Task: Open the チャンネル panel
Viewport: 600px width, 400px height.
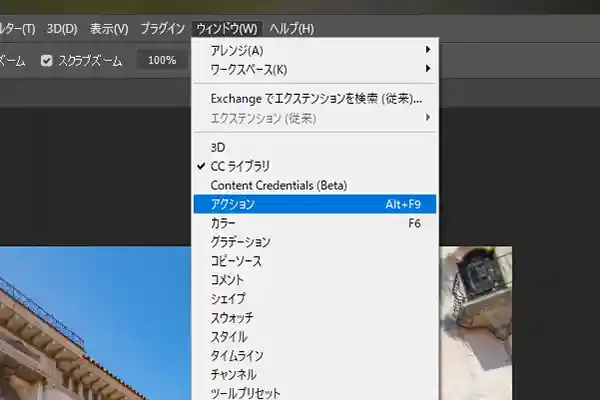Action: (315, 375)
